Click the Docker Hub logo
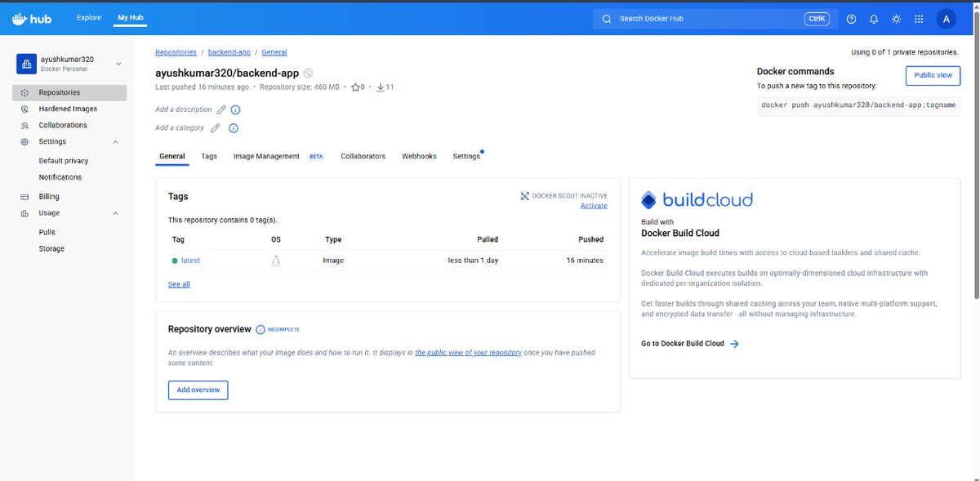The height and width of the screenshot is (481, 980). pyautogui.click(x=32, y=19)
